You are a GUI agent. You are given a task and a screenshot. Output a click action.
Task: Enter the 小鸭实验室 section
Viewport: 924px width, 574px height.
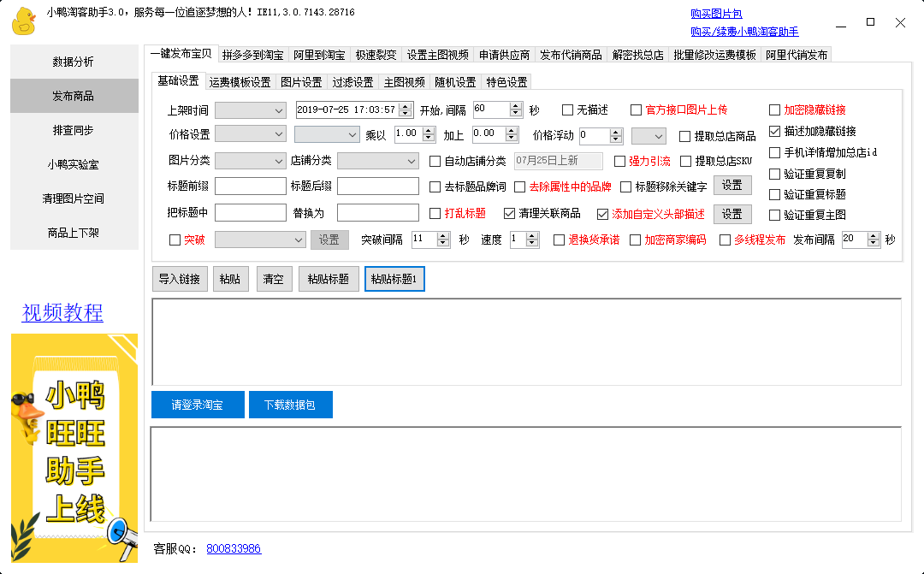[74, 164]
